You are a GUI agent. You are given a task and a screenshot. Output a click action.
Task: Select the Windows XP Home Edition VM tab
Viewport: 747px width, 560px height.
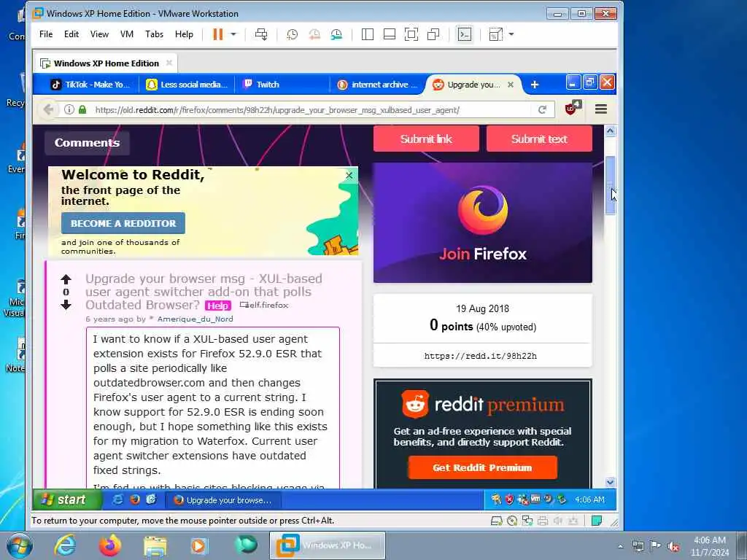(x=106, y=63)
